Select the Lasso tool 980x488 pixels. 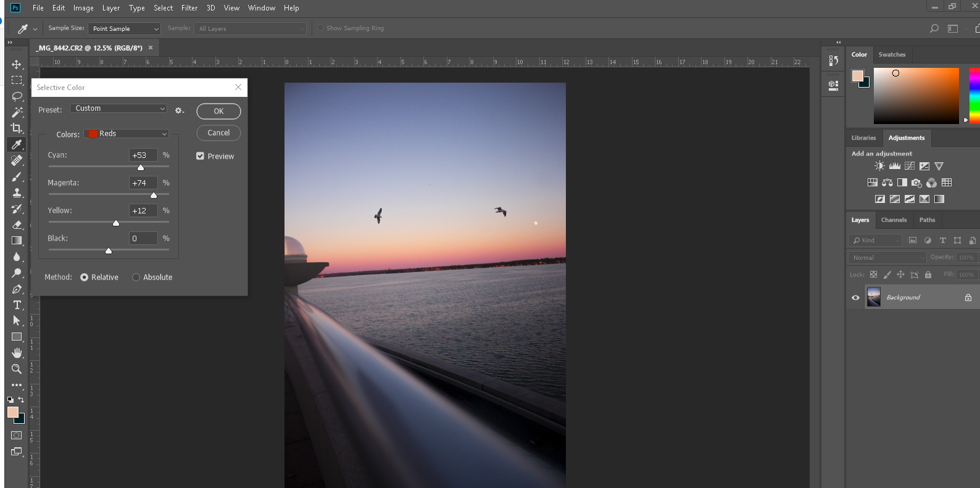coord(17,96)
